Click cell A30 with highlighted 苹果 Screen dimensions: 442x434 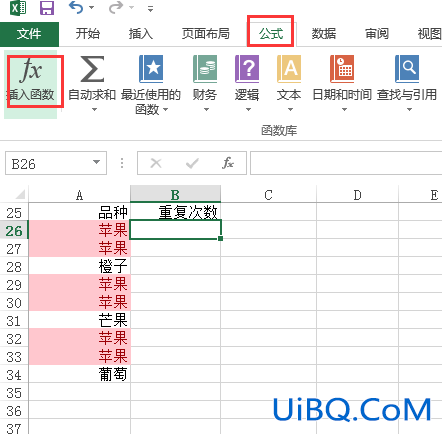click(x=79, y=302)
